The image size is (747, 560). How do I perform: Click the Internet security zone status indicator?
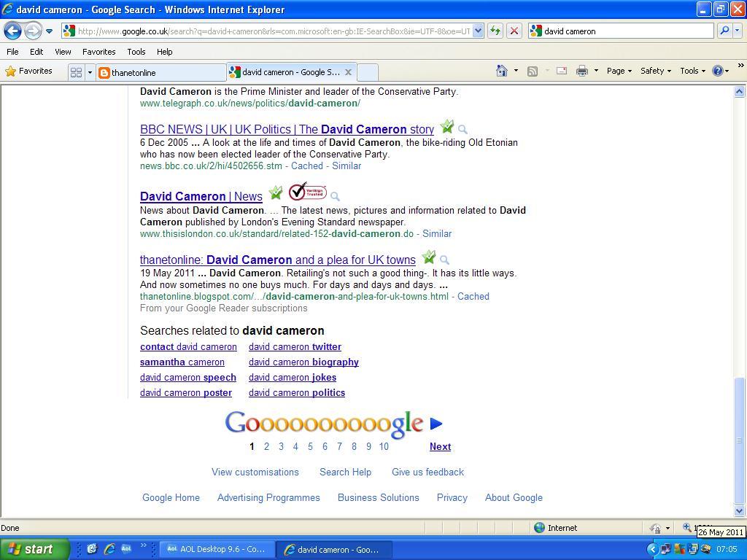[555, 528]
